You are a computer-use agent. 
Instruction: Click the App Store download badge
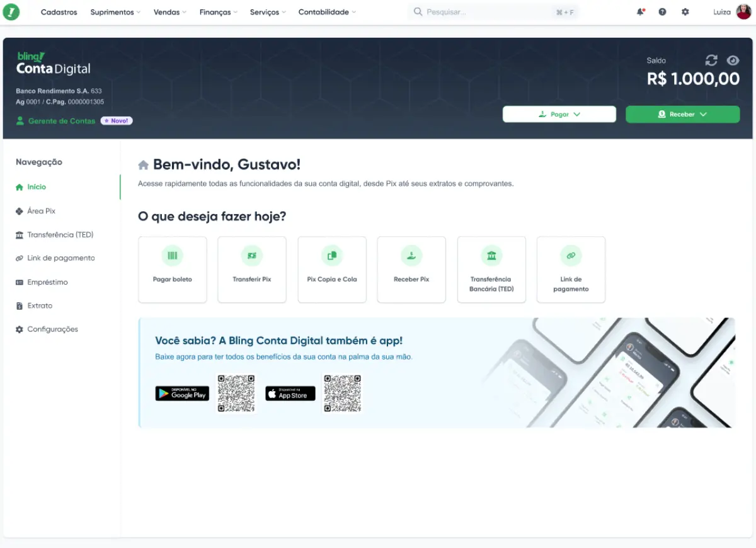pyautogui.click(x=290, y=394)
